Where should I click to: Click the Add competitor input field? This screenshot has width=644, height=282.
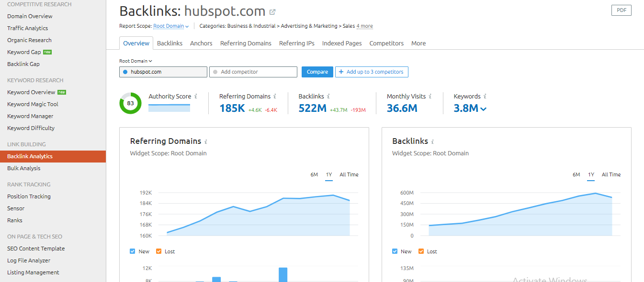point(253,72)
